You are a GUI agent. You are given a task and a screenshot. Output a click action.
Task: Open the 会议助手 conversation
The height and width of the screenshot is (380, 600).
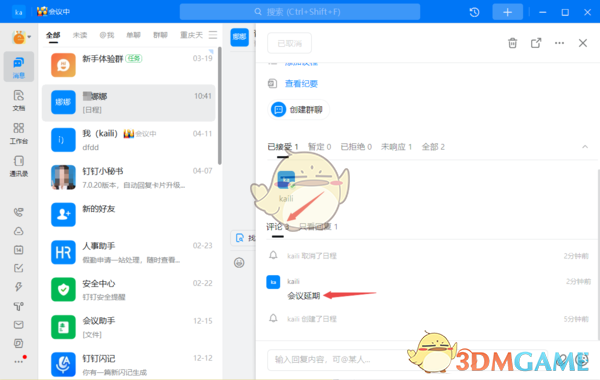[x=129, y=328]
